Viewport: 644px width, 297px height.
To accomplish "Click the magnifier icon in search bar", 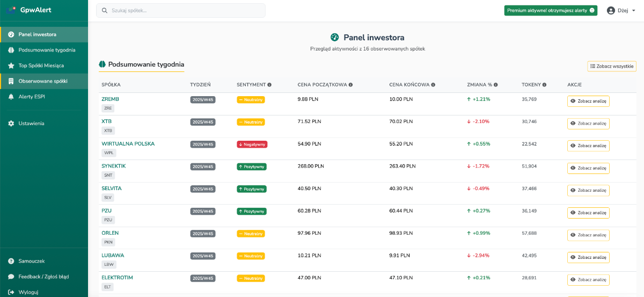I will pyautogui.click(x=104, y=11).
